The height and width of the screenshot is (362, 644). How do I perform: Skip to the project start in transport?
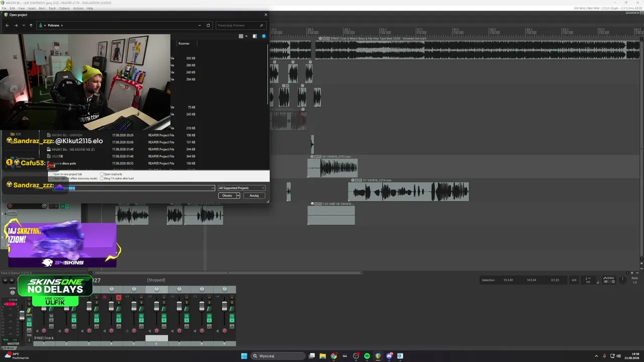(x=5, y=280)
